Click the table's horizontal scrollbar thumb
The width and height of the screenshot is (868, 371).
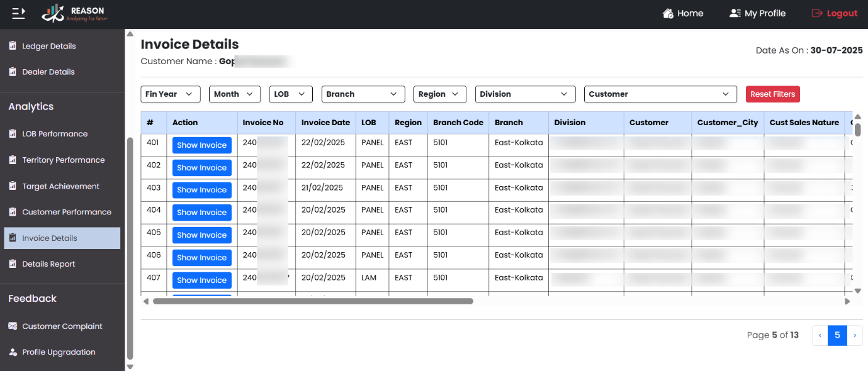(x=313, y=301)
